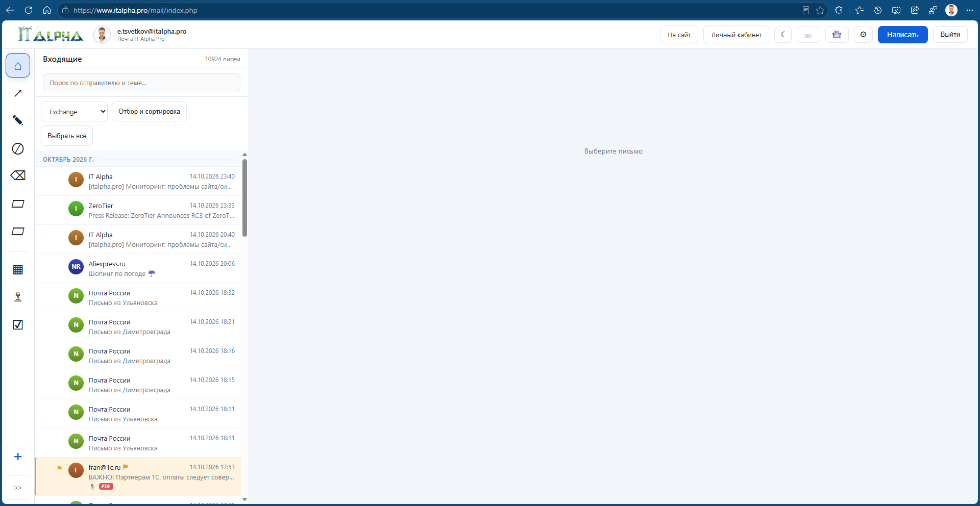
Task: Add new folder with plus icon
Action: [x=18, y=457]
